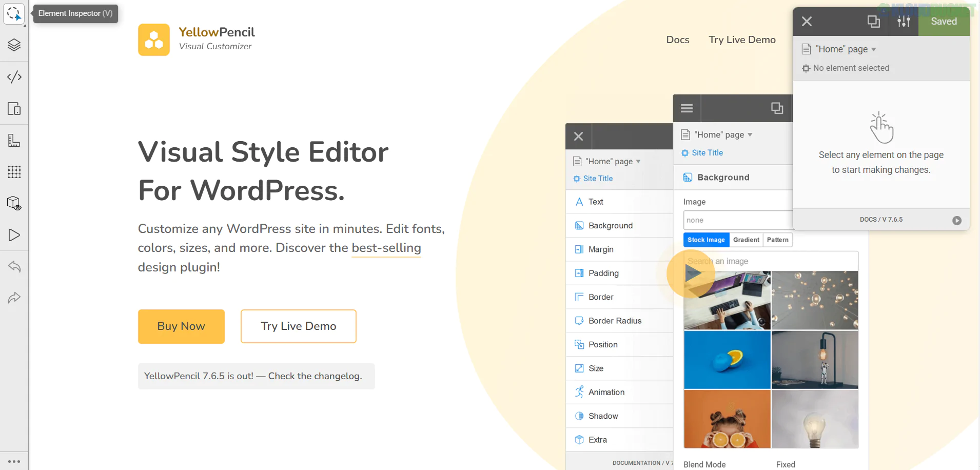Click the No element selected target label

pyautogui.click(x=846, y=68)
